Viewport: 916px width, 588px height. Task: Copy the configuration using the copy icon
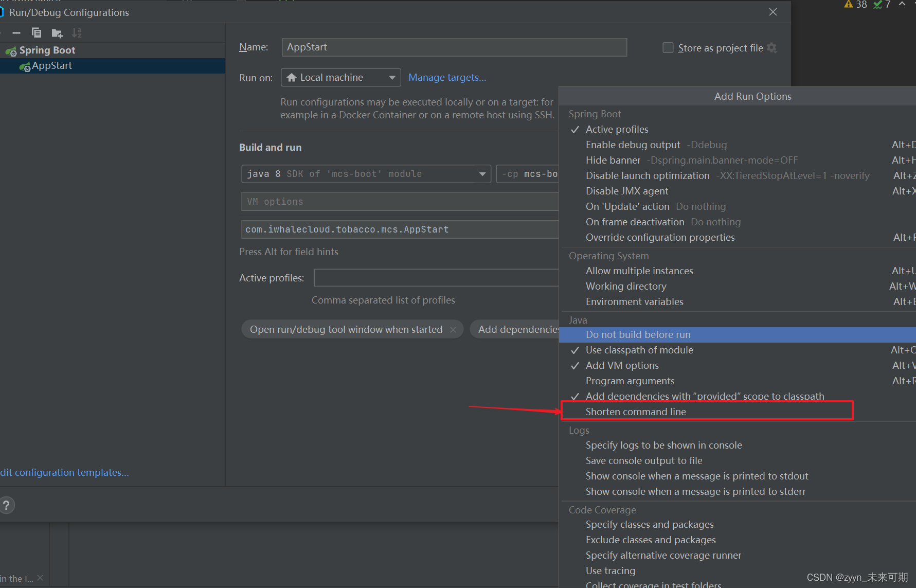click(37, 33)
